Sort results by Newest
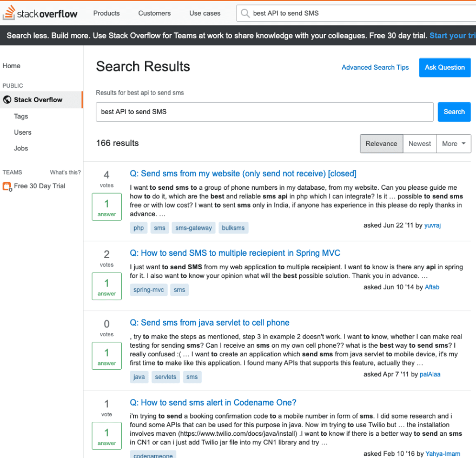Screen dimensions: 476x458 point(420,143)
